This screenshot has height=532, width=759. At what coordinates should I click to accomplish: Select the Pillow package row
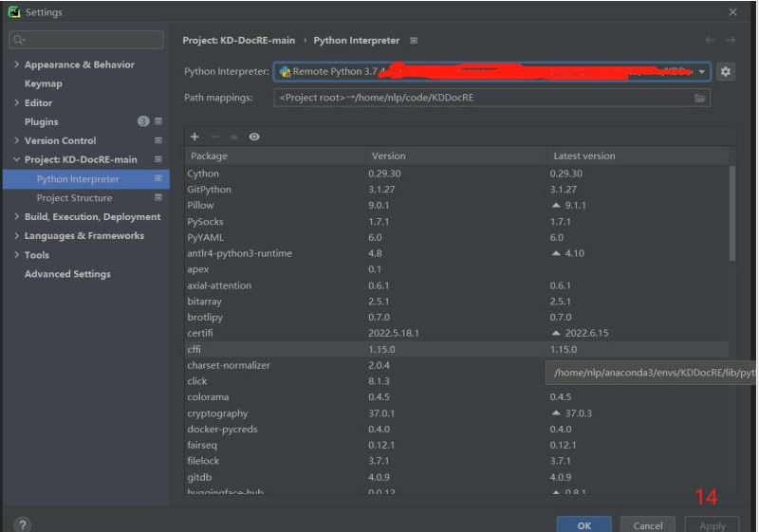(x=457, y=206)
